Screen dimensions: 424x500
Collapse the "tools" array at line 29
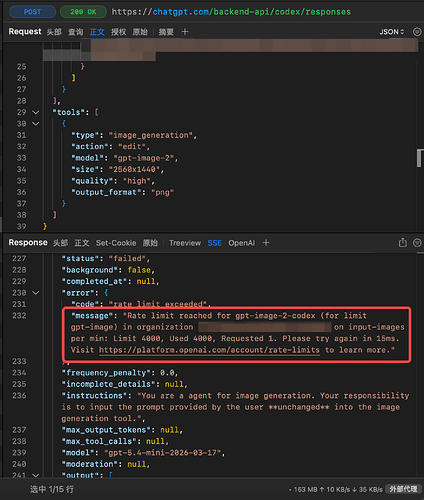tap(36, 112)
